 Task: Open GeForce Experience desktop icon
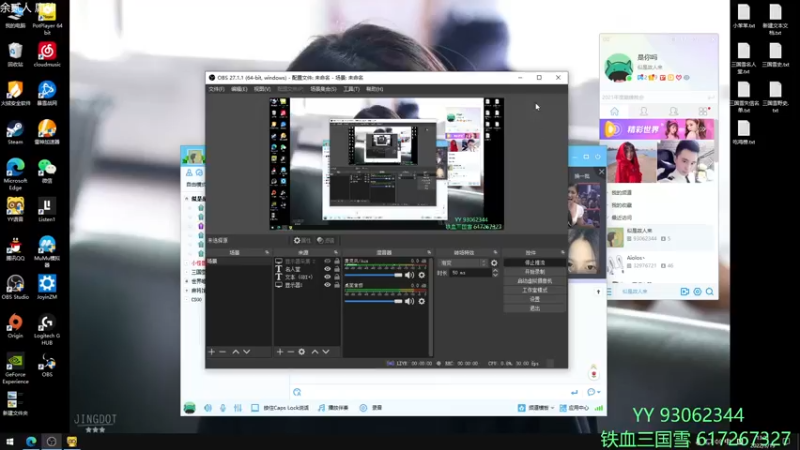coord(15,368)
